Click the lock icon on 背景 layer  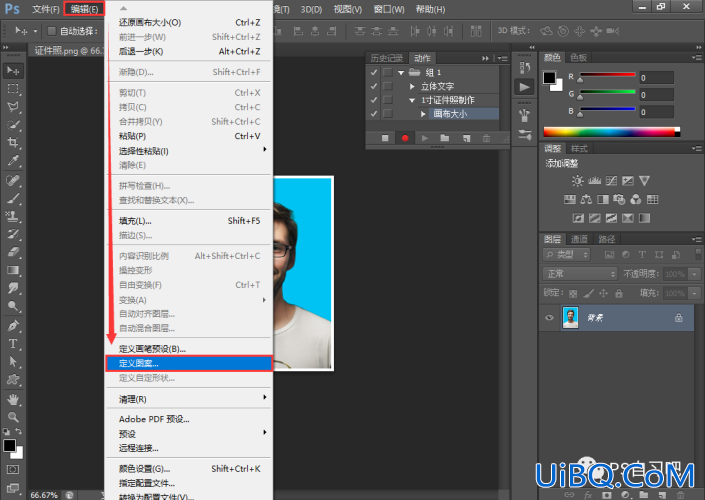point(678,318)
